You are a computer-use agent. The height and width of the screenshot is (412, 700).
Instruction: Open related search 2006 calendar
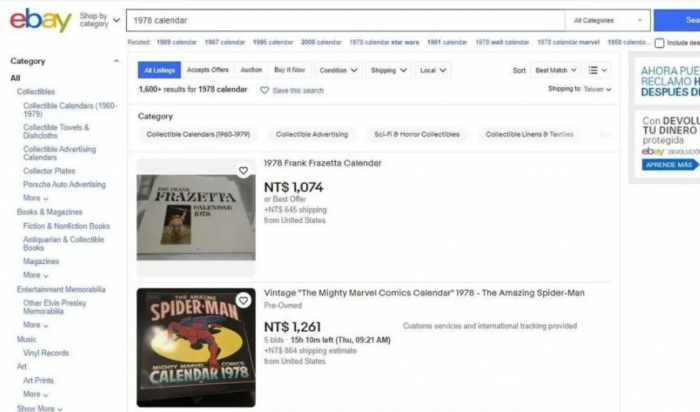(x=321, y=42)
